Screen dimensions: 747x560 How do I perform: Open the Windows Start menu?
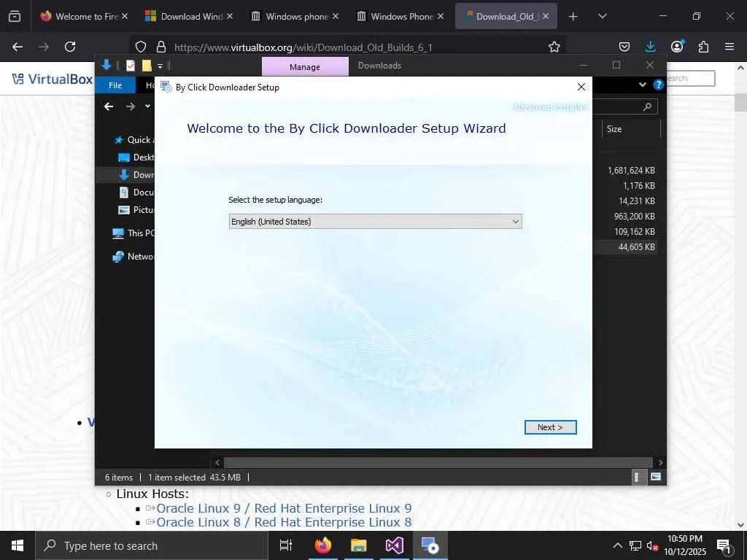[x=18, y=545]
